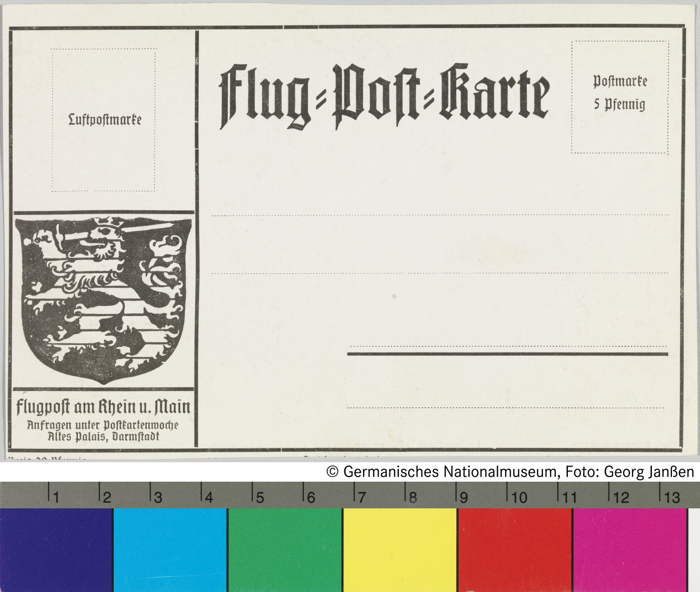Select the red color swatch

pos(514,550)
